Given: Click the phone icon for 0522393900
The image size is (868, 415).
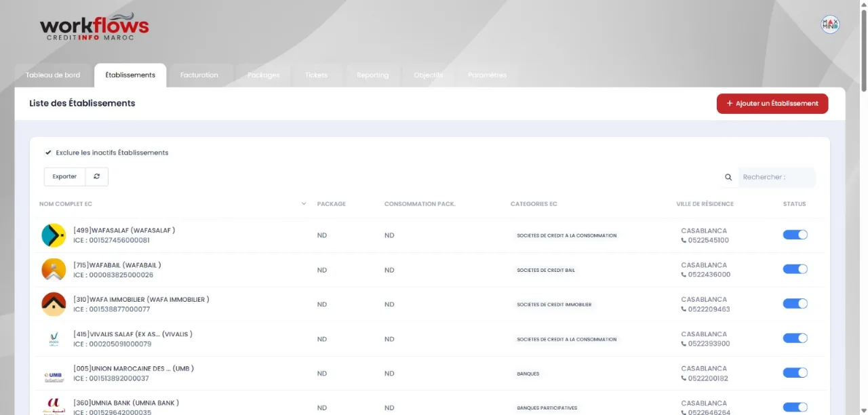Looking at the screenshot, I should point(684,344).
